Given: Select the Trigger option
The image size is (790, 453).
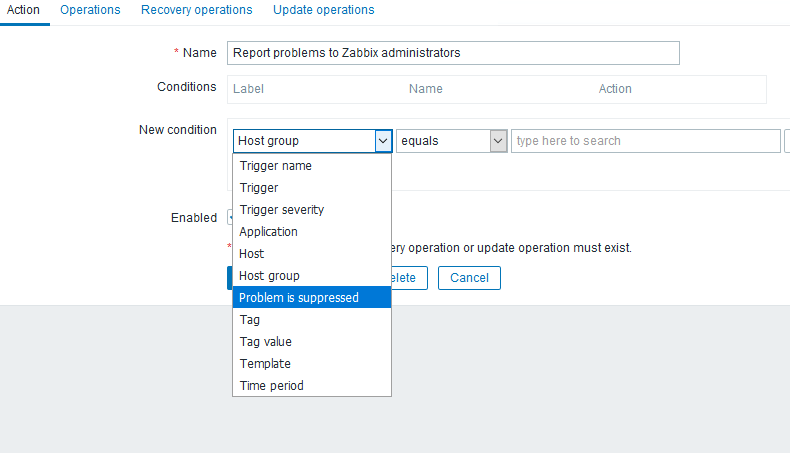Looking at the screenshot, I should (259, 188).
